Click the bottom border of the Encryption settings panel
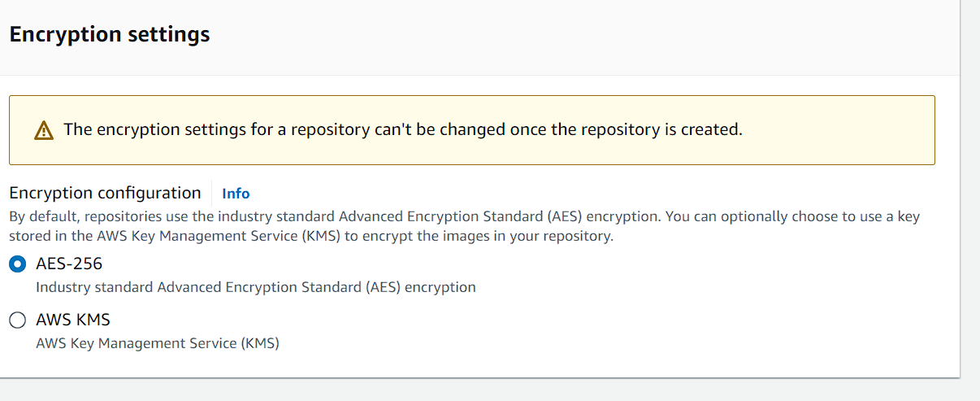This screenshot has height=401, width=980. (x=479, y=377)
